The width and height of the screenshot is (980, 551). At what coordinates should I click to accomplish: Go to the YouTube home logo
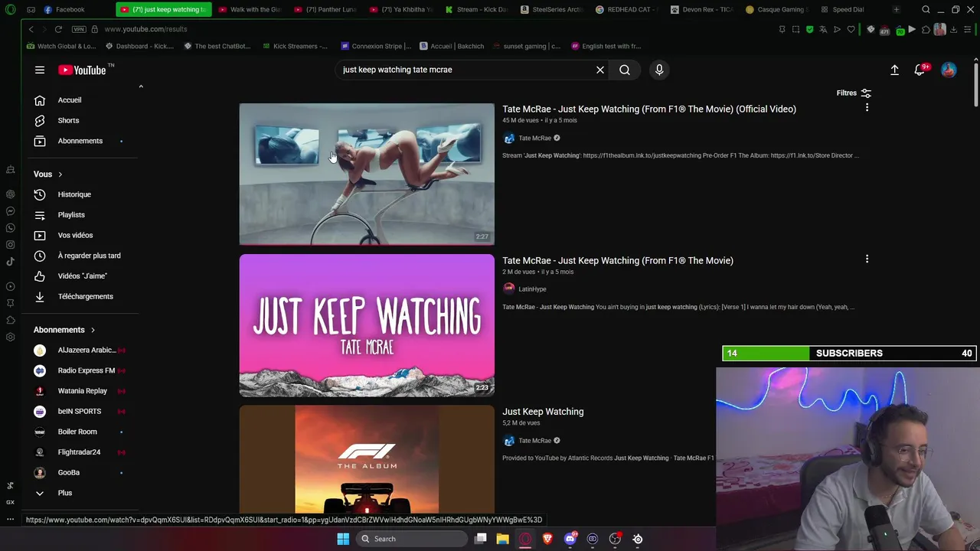pos(82,70)
